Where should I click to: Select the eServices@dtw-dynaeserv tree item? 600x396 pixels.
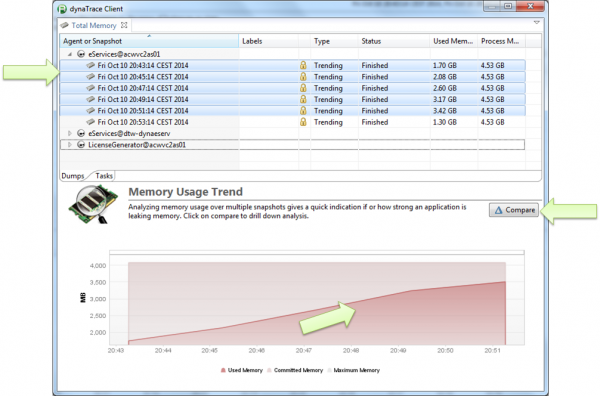(x=129, y=133)
